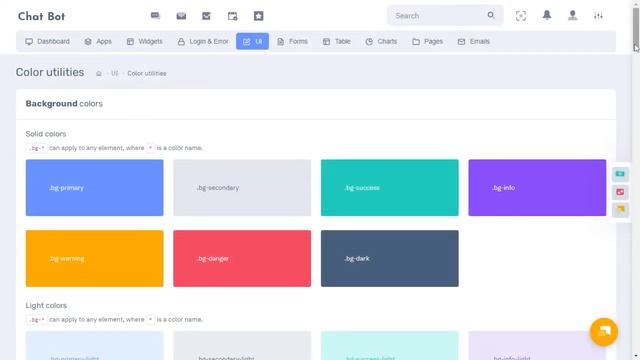Toggle fullscreen mode icon
The image size is (640, 360).
[x=521, y=16]
